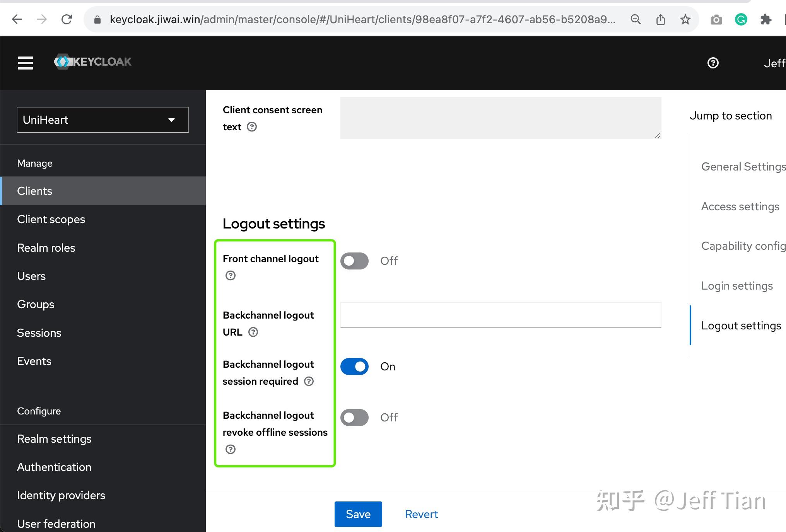Click the Keycloak logo
Image resolution: width=786 pixels, height=532 pixels.
pos(93,62)
